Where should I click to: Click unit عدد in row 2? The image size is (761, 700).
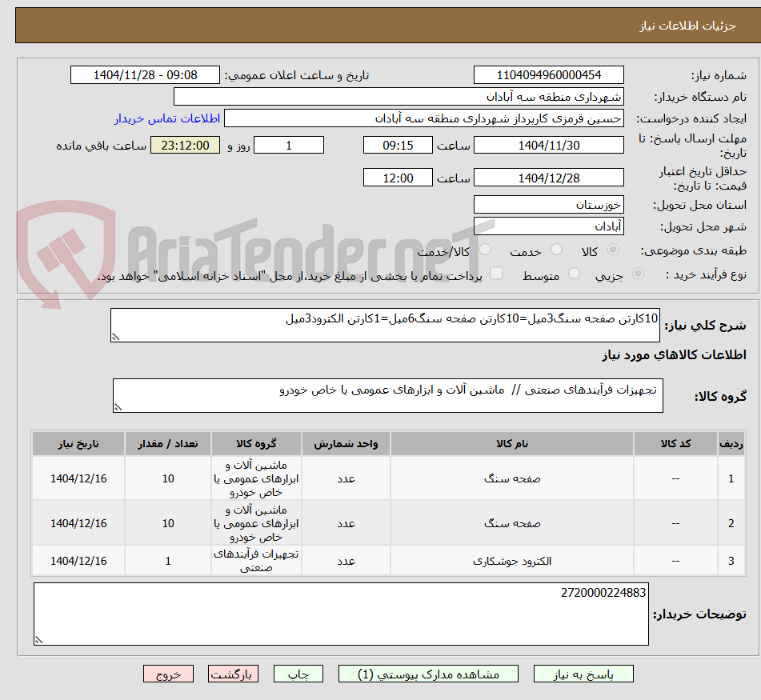[346, 523]
